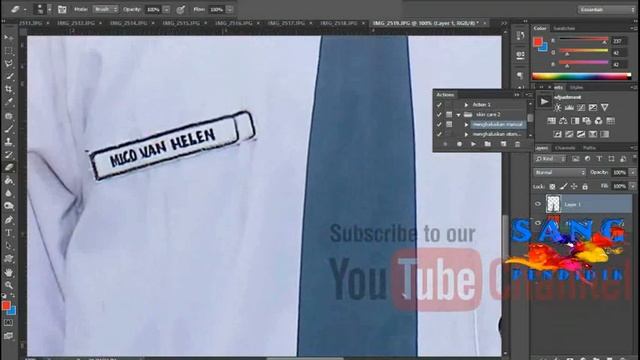Pick a color from the spectrum ramp
This screenshot has width=640, height=360.
tap(581, 76)
